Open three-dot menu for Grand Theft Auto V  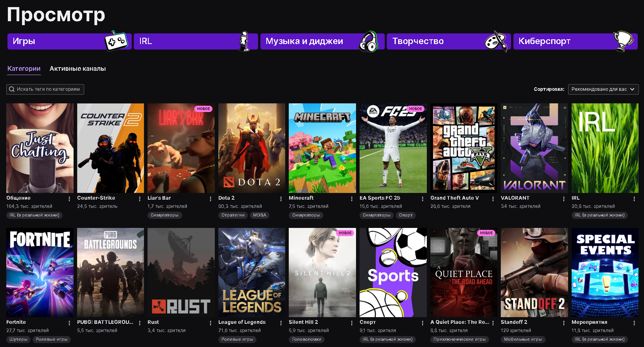point(493,199)
